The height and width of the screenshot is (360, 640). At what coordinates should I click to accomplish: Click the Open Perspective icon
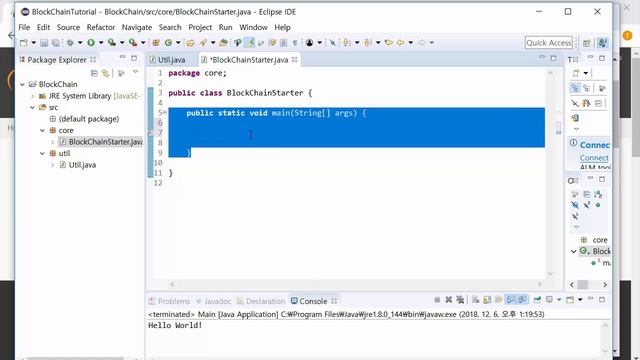click(587, 43)
